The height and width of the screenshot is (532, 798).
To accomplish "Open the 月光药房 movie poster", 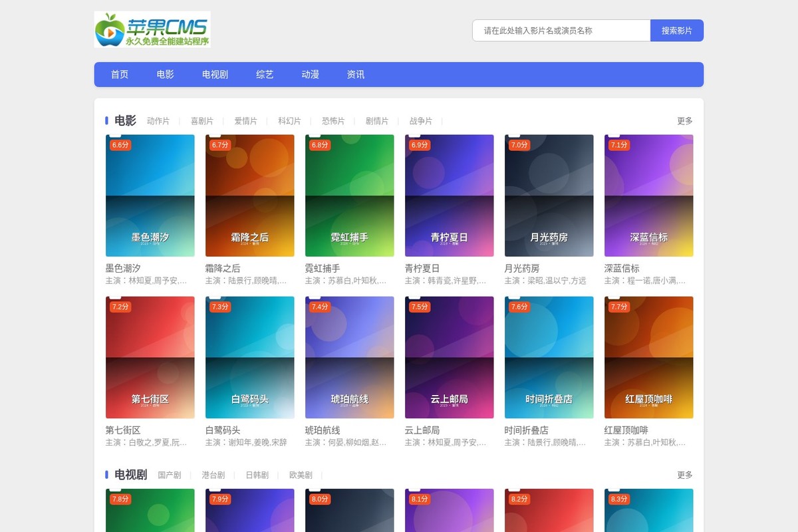I will (x=549, y=196).
